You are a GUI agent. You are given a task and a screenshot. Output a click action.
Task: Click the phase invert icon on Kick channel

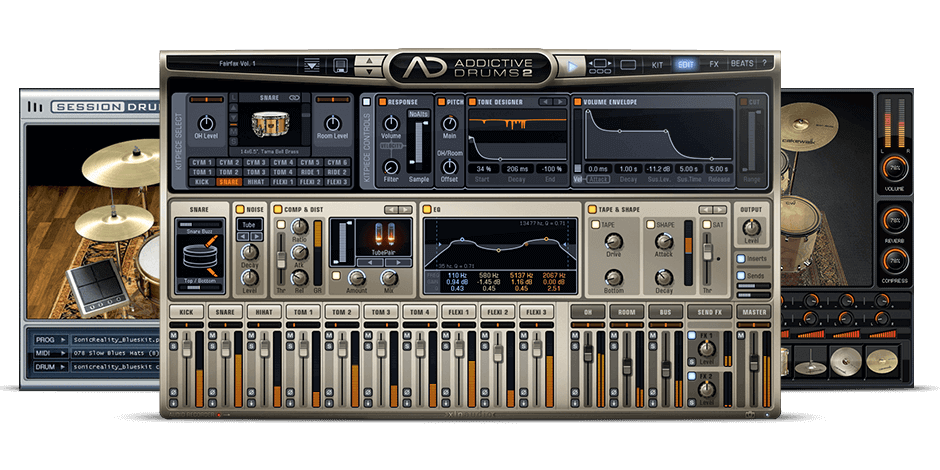click(173, 392)
